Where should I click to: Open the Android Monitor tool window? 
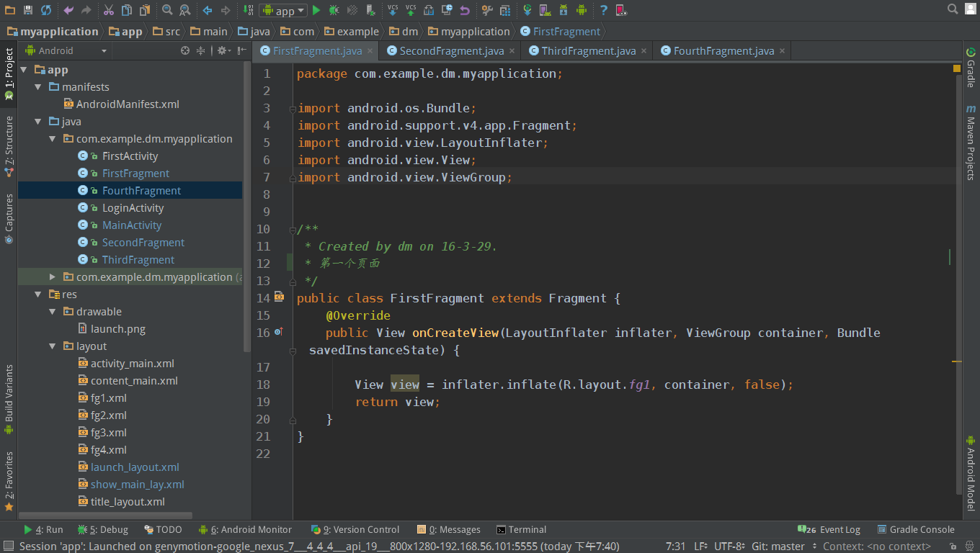click(x=245, y=529)
